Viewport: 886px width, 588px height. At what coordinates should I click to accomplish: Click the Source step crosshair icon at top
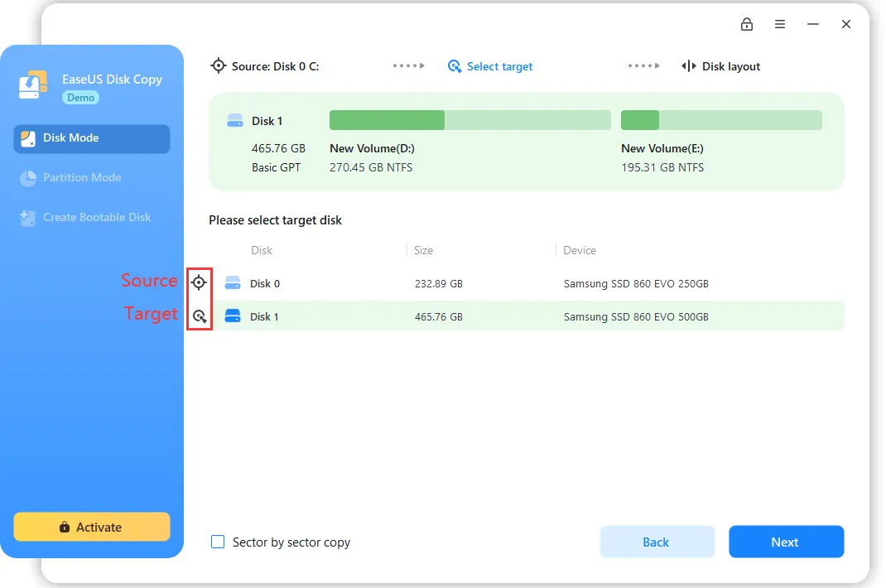[219, 66]
